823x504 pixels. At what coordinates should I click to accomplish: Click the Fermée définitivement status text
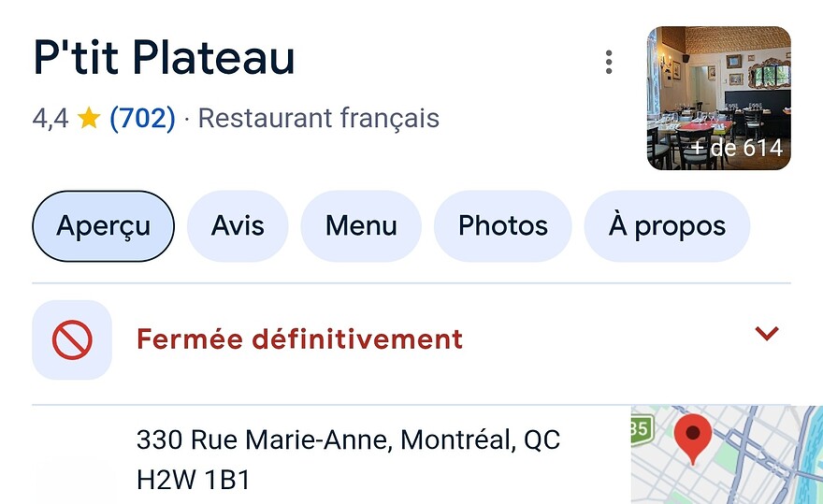point(299,338)
